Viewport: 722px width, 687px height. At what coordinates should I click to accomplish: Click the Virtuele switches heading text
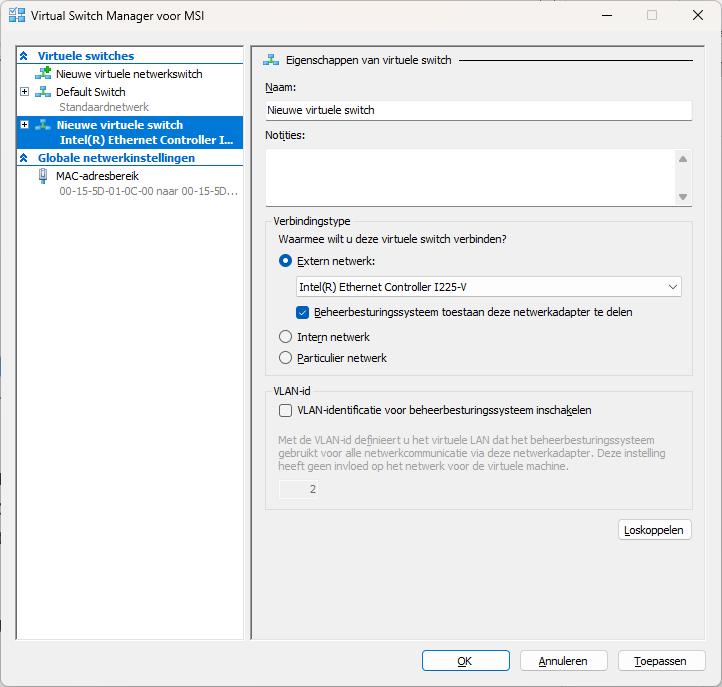[x=86, y=56]
